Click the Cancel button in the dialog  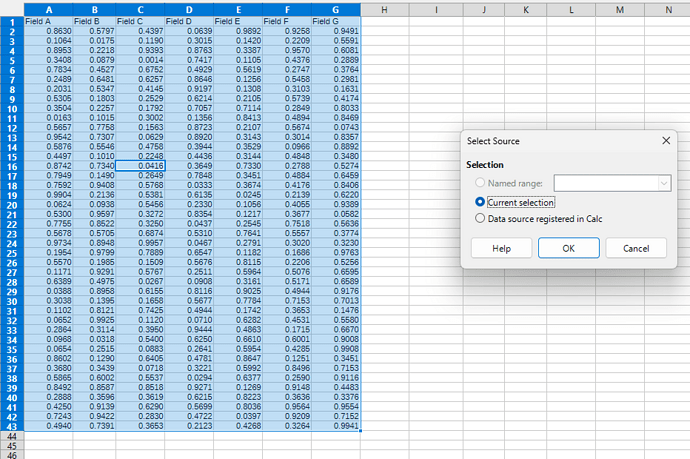pos(636,248)
